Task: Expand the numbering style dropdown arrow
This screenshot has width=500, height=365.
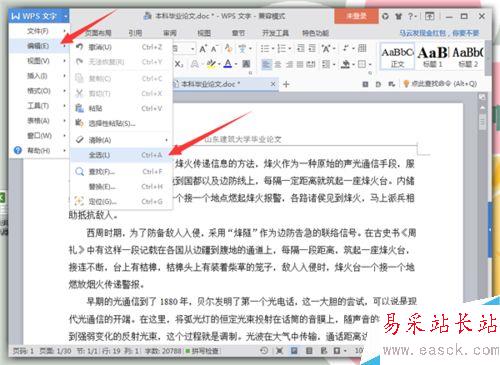Action: tap(290, 49)
